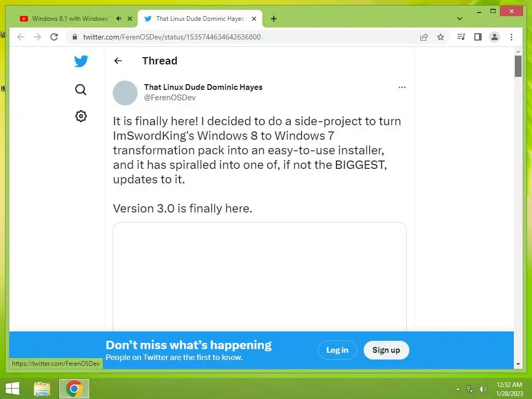This screenshot has width=532, height=399.
Task: Close the YouTube tab
Action: [x=129, y=19]
